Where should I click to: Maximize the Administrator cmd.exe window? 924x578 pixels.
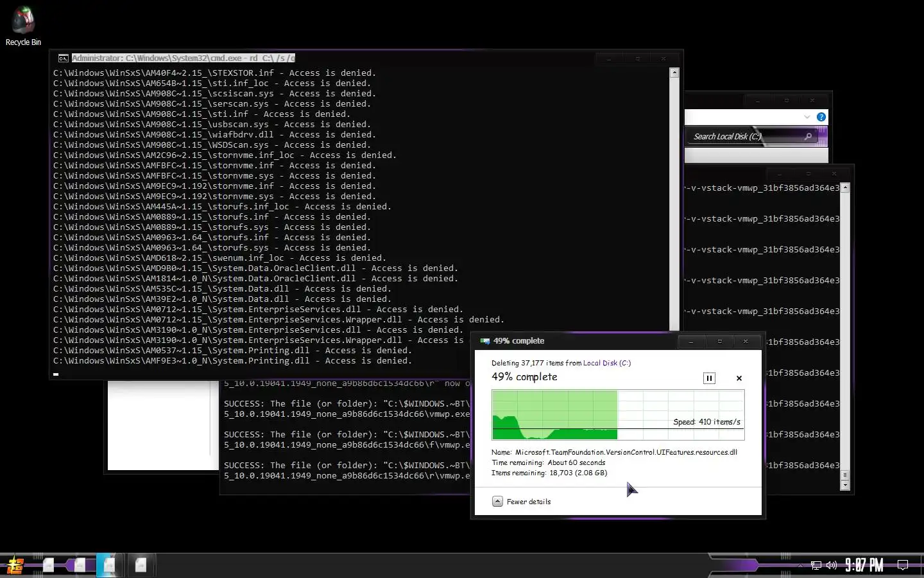pyautogui.click(x=638, y=58)
